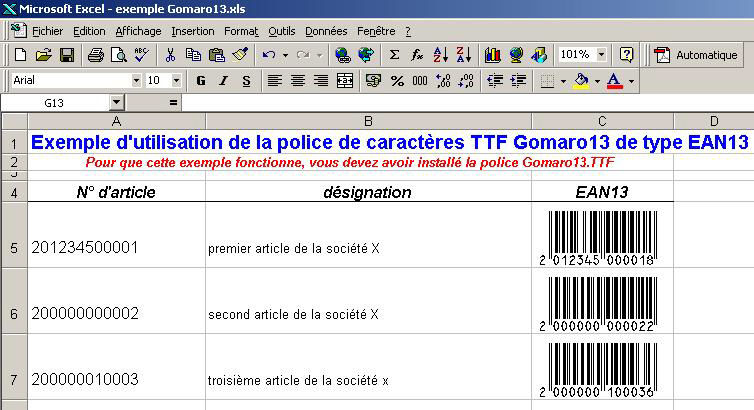754x410 pixels.
Task: Select row 5 header
Action: [x=14, y=235]
